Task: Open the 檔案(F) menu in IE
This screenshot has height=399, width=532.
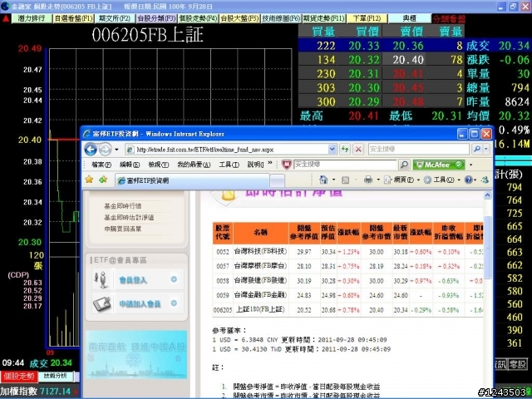Action: click(x=101, y=165)
